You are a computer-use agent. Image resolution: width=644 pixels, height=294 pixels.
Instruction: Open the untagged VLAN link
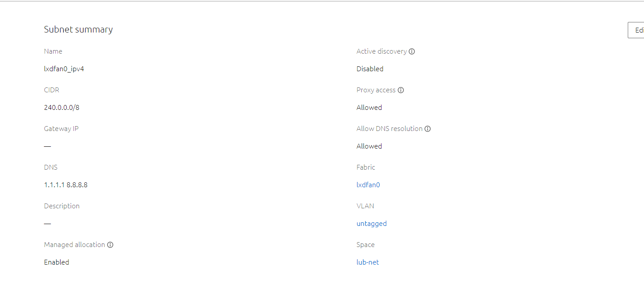(371, 224)
